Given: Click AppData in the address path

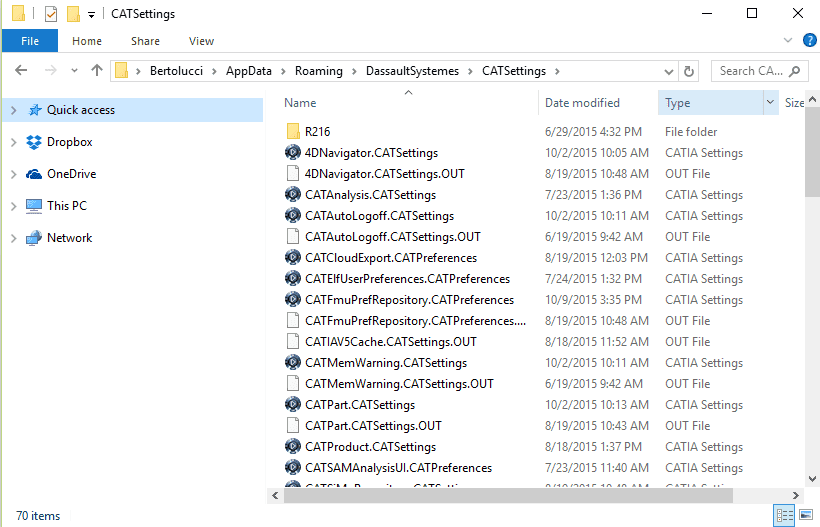Looking at the screenshot, I should pyautogui.click(x=249, y=71).
